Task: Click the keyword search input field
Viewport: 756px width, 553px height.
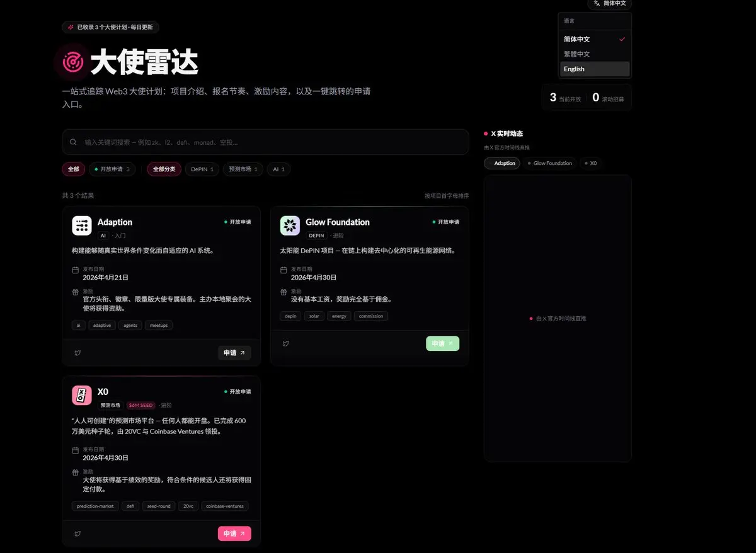Action: click(x=265, y=142)
